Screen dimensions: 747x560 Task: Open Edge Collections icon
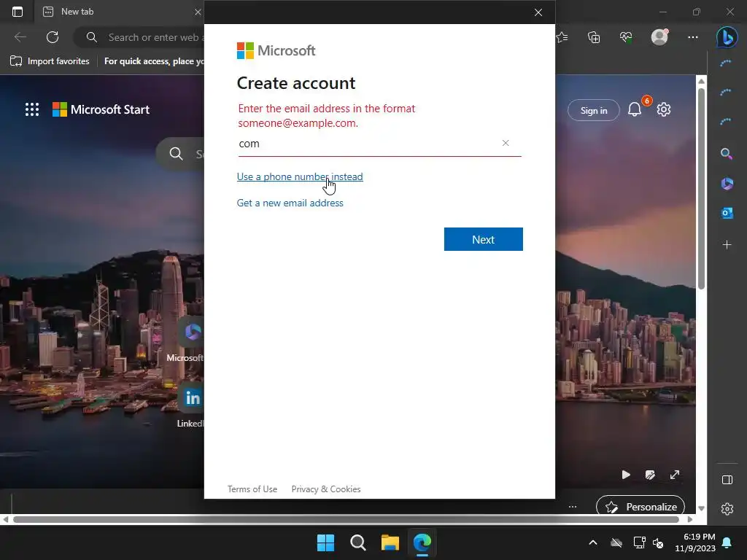[594, 37]
